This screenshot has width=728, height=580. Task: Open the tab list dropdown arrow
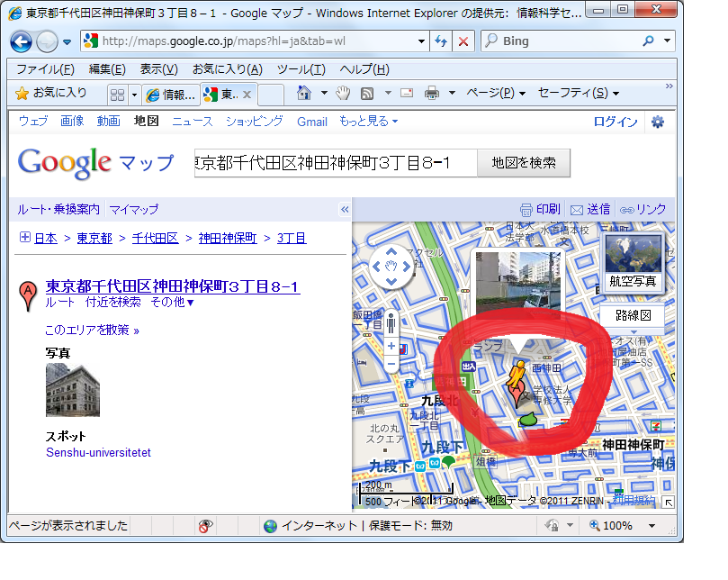[134, 95]
